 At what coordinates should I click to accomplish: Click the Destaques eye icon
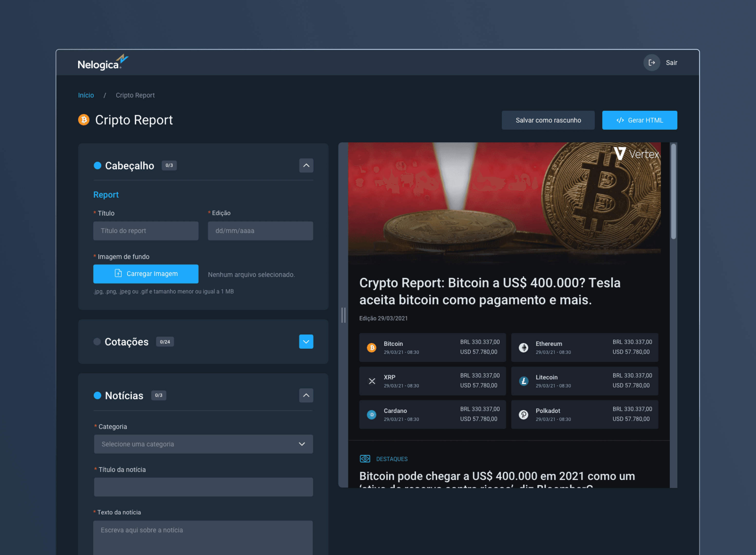coord(365,459)
